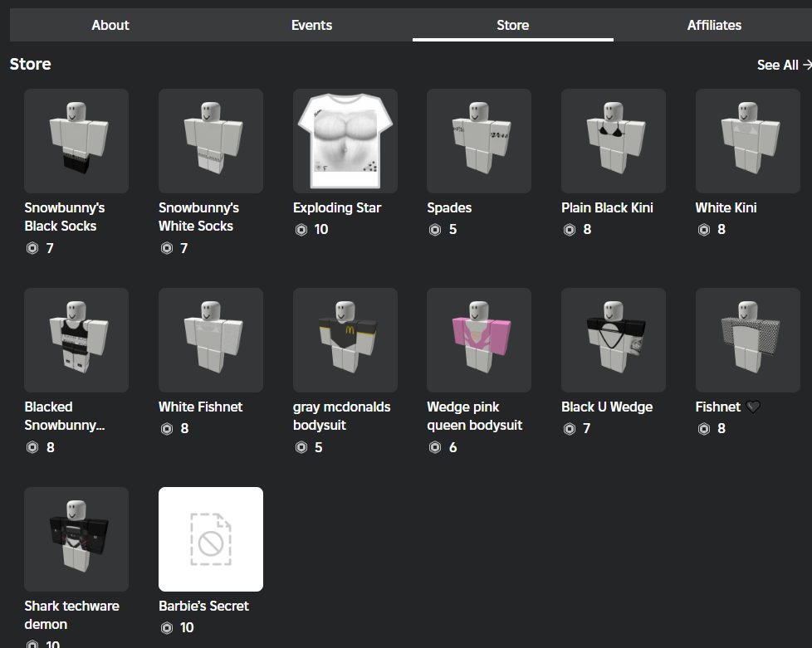View the Plain Black Kini thumbnail
Viewport: 812px width, 648px height.
(x=614, y=141)
